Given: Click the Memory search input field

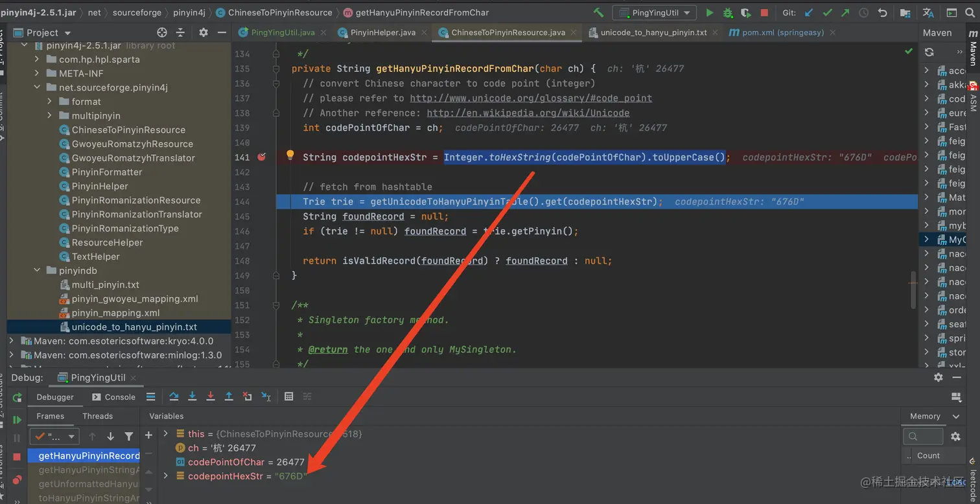Looking at the screenshot, I should tap(923, 437).
